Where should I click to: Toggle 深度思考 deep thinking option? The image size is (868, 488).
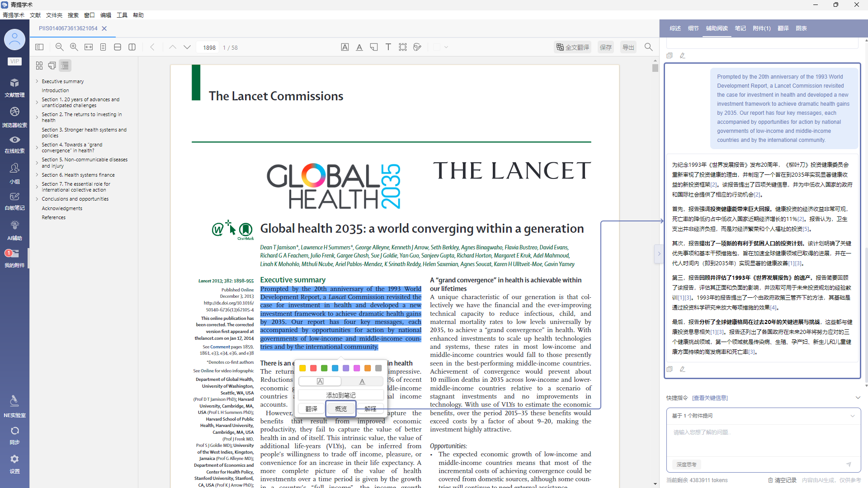click(686, 465)
